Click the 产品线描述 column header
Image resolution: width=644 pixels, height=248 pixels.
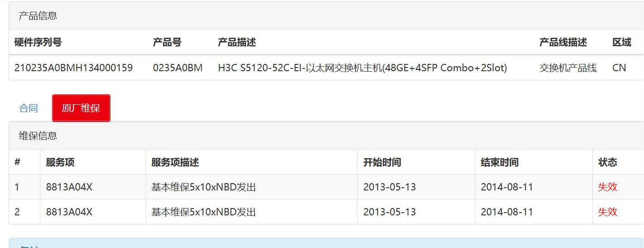pos(563,42)
